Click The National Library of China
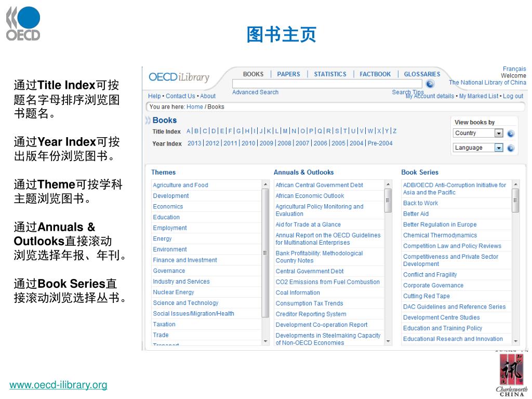Screen dimensions: 532x399 (x=487, y=83)
